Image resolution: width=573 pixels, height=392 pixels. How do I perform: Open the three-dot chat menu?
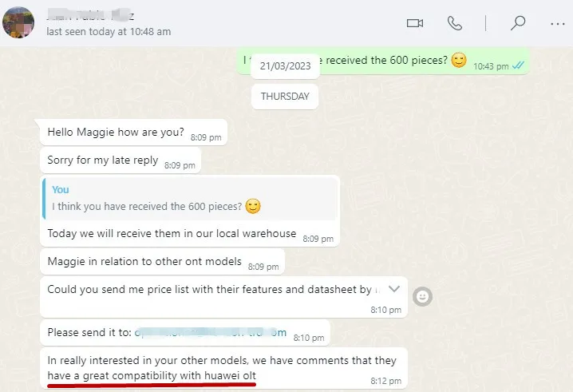click(558, 24)
